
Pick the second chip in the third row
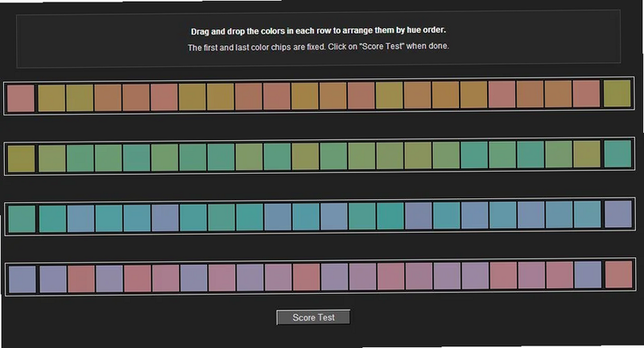[52, 218]
